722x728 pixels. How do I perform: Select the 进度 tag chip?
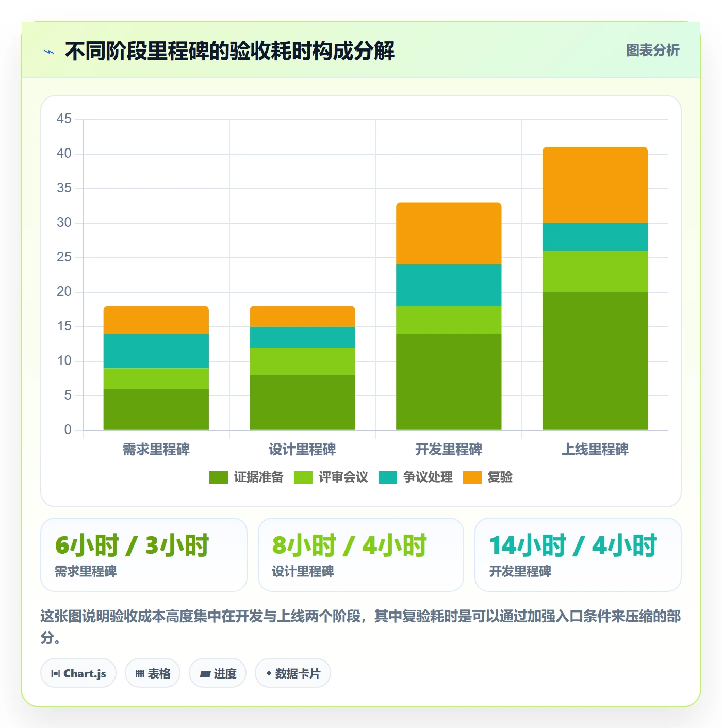pos(218,673)
